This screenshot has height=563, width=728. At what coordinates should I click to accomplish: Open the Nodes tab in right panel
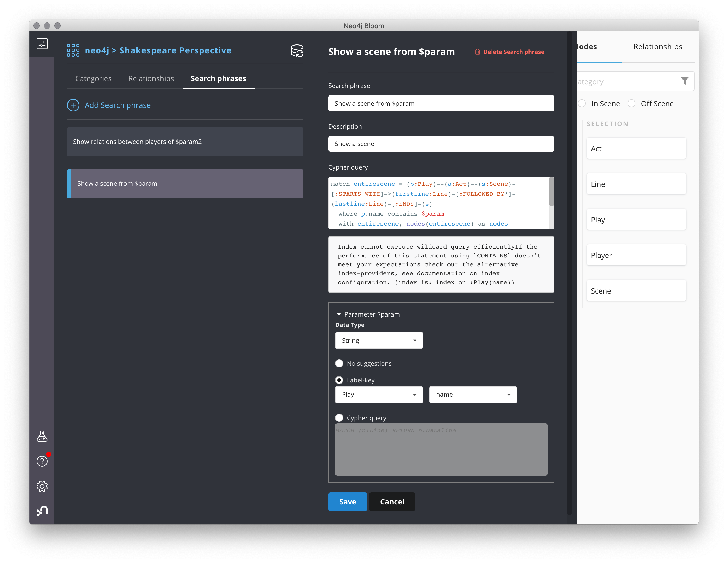click(587, 47)
